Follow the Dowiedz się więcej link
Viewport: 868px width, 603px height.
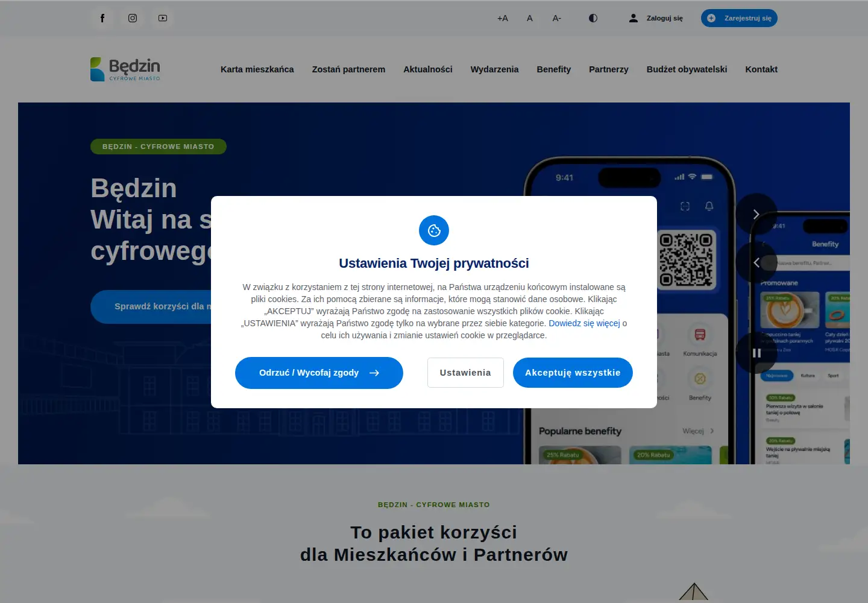click(584, 323)
